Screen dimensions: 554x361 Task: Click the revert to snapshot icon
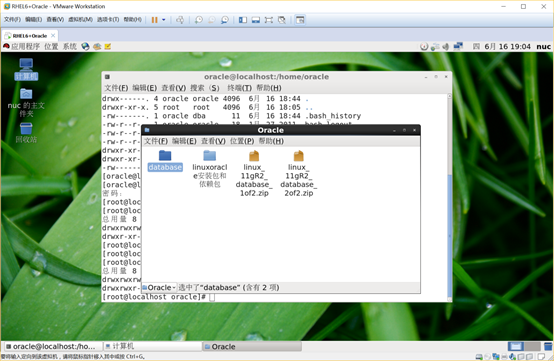point(212,20)
